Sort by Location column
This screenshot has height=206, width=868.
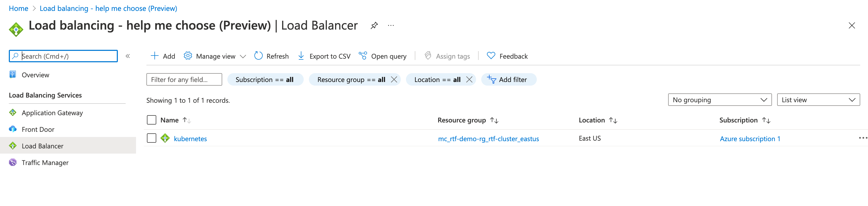pyautogui.click(x=598, y=120)
